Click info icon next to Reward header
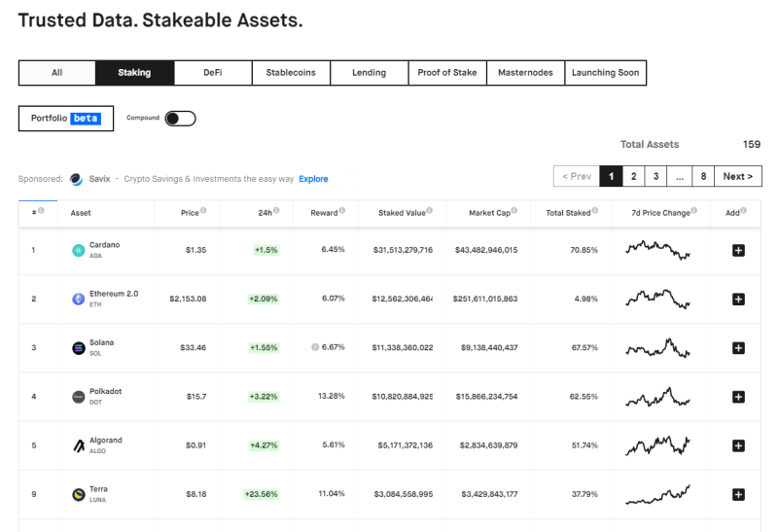Screen dimensions: 778x532 (x=342, y=210)
